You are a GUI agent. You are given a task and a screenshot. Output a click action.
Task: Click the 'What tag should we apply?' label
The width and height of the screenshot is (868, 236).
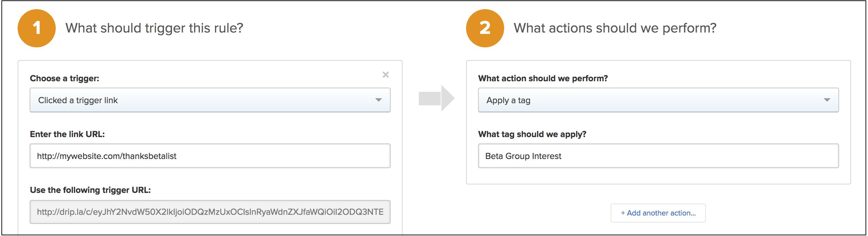532,134
